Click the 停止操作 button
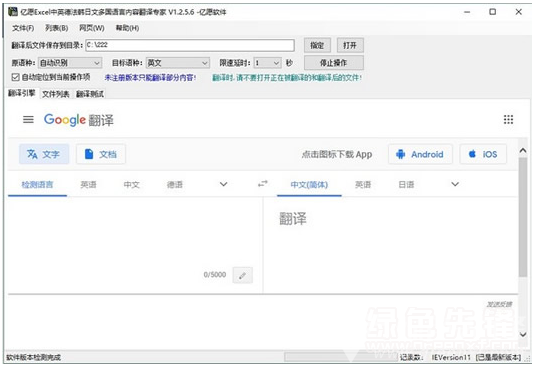 point(333,63)
